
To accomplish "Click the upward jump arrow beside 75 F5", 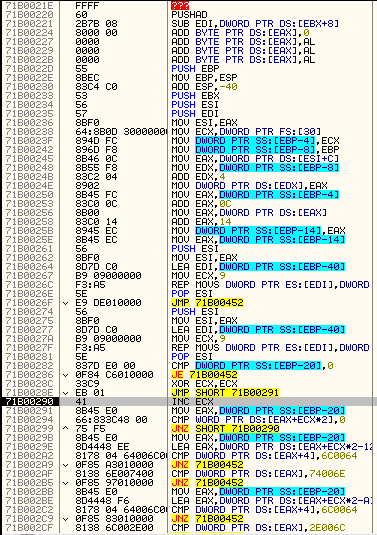I will [66, 429].
